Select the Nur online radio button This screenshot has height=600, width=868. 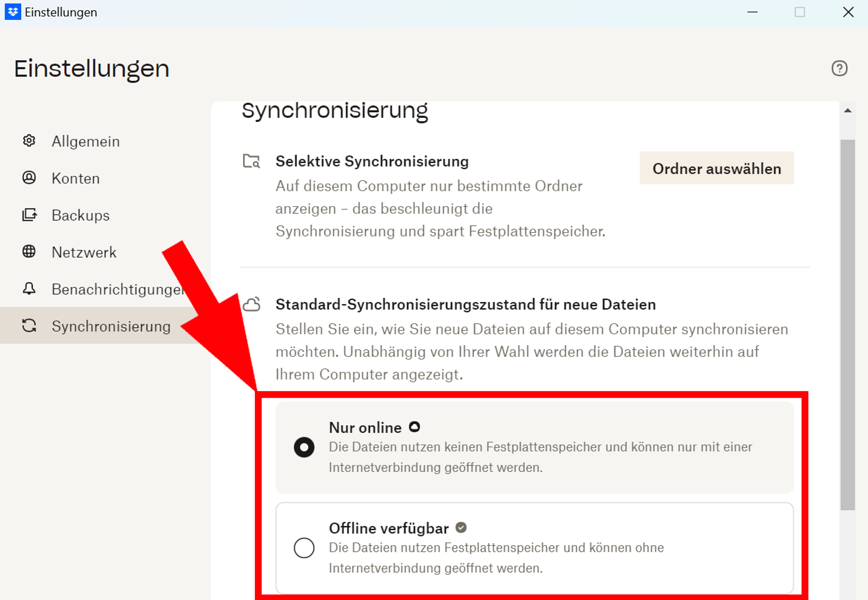[304, 447]
